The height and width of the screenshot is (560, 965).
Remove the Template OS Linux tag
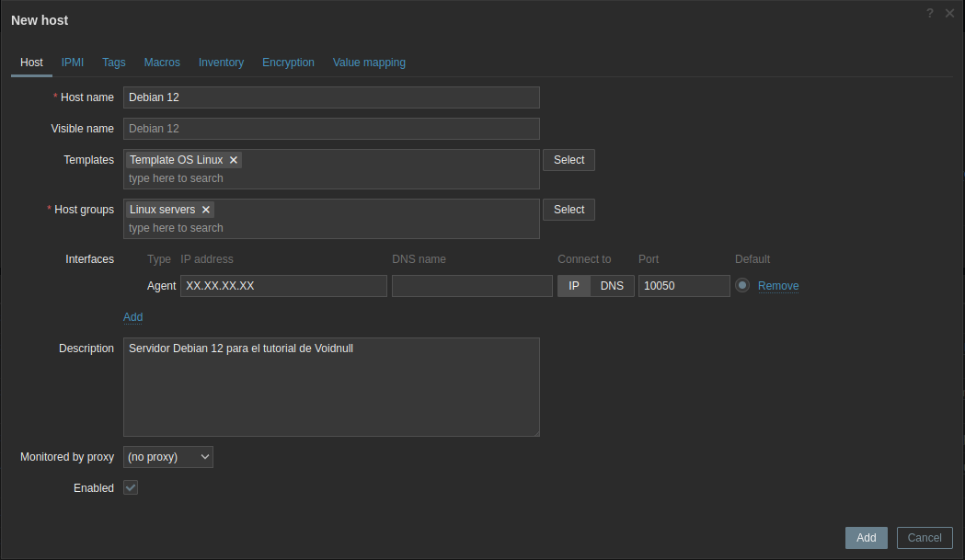tap(234, 160)
